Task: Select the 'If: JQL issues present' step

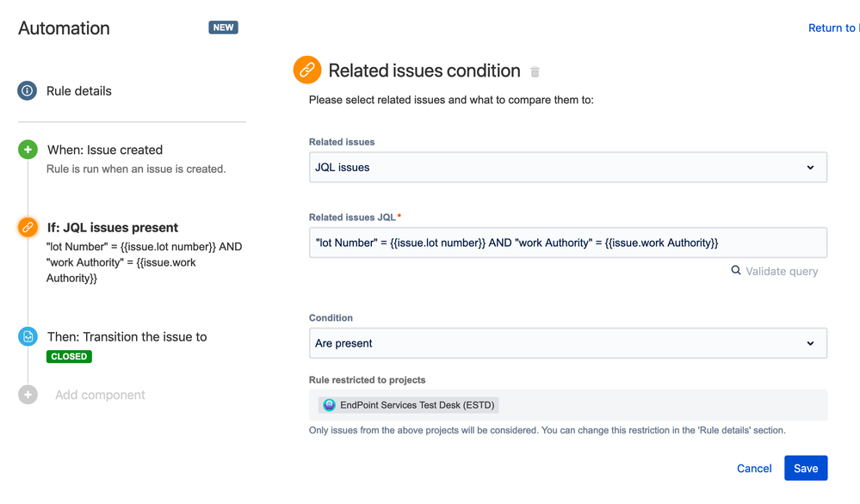Action: click(x=113, y=228)
